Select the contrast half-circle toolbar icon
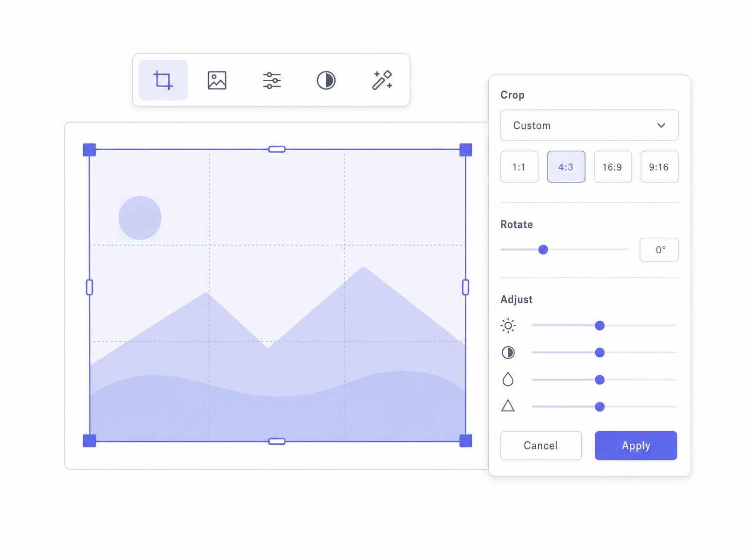Screen dimensions: 747x560 326,80
